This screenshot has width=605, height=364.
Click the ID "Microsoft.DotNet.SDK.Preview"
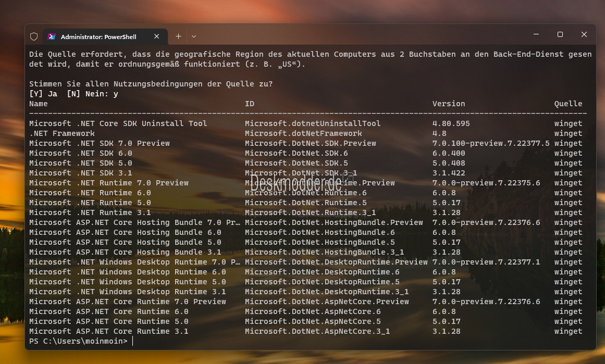pos(311,143)
